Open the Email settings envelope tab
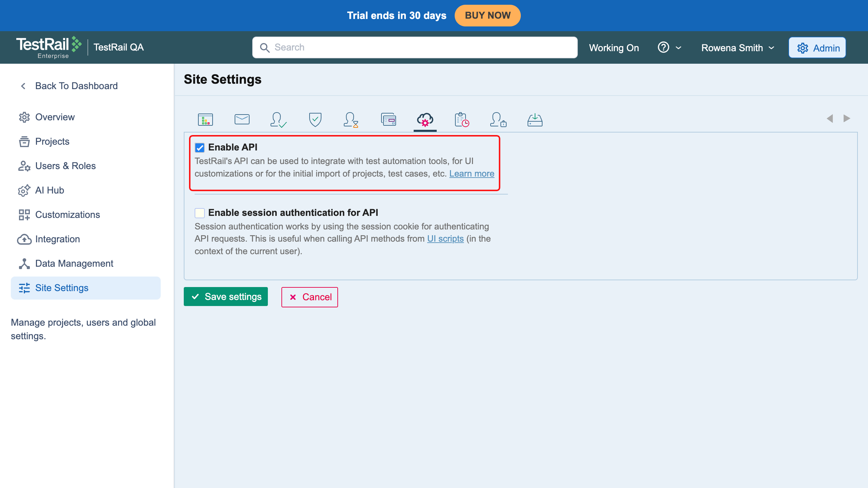868x488 pixels. pyautogui.click(x=242, y=119)
